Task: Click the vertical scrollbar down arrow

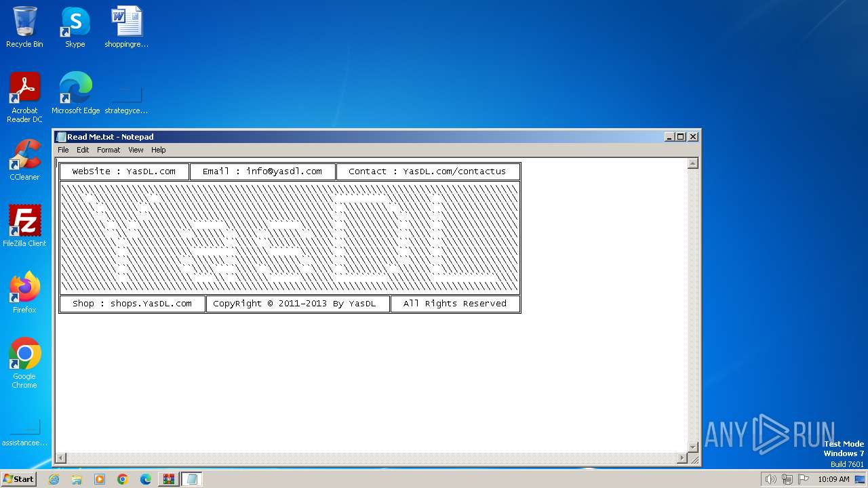Action: pos(692,447)
